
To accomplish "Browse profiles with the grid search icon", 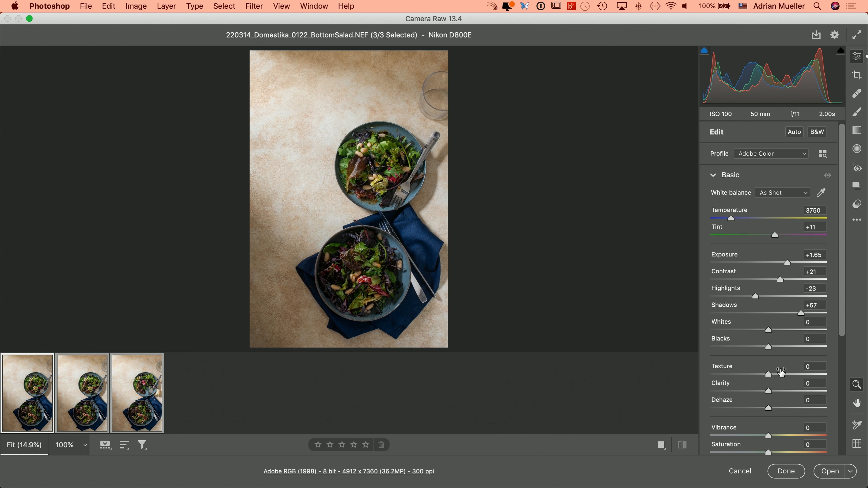I will [x=823, y=154].
